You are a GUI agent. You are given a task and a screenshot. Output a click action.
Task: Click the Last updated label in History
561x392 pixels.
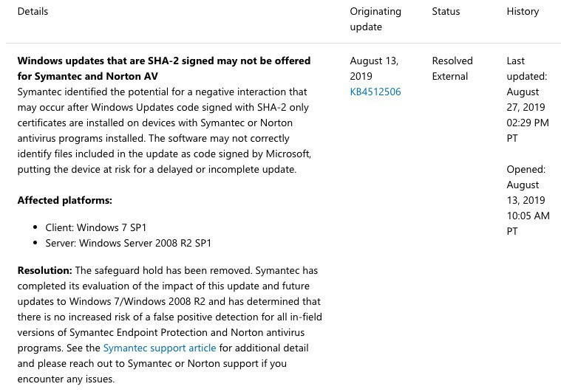point(526,68)
